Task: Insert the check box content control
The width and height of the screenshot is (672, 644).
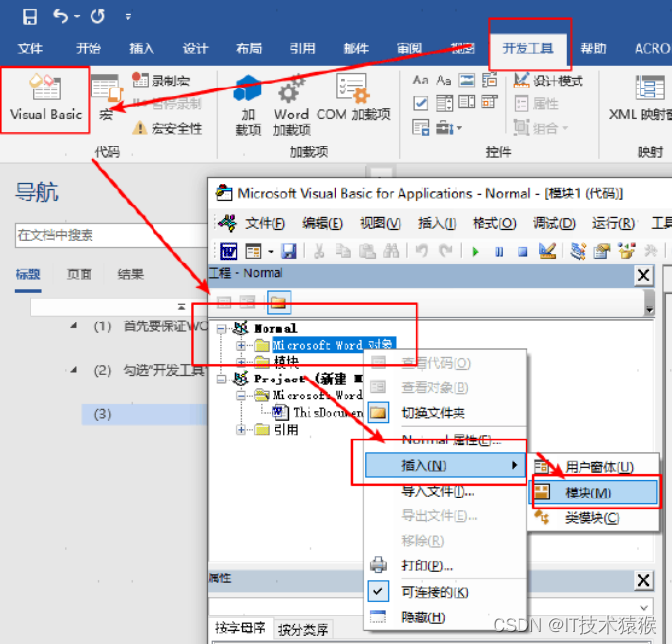Action: [x=421, y=103]
